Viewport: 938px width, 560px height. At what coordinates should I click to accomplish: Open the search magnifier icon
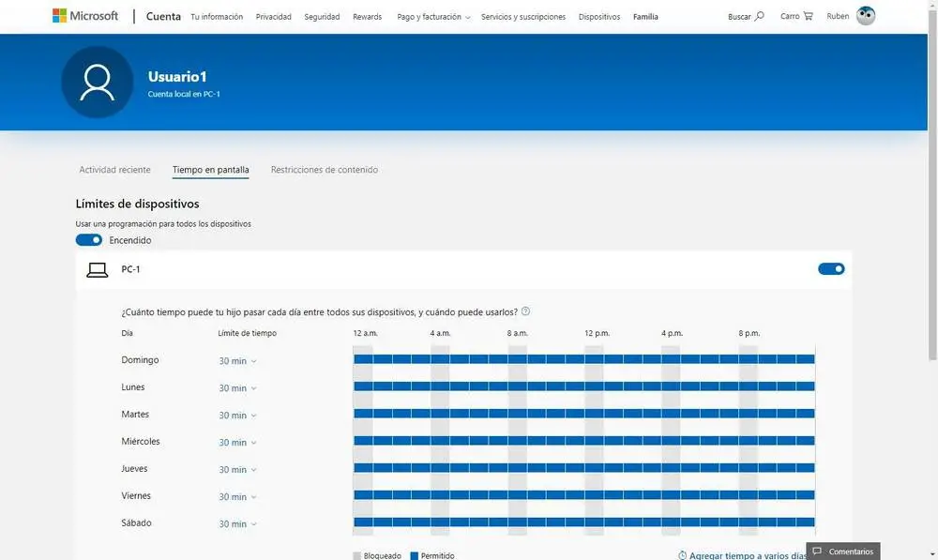click(759, 16)
